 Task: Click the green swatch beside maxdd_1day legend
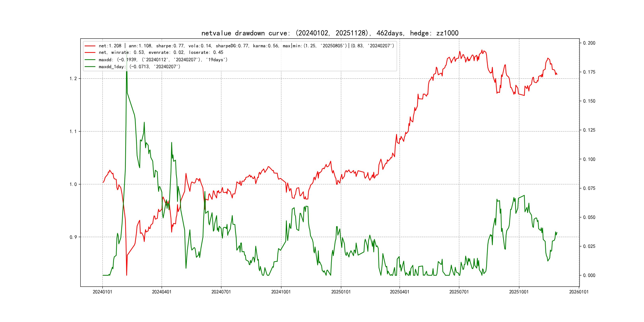pos(90,67)
